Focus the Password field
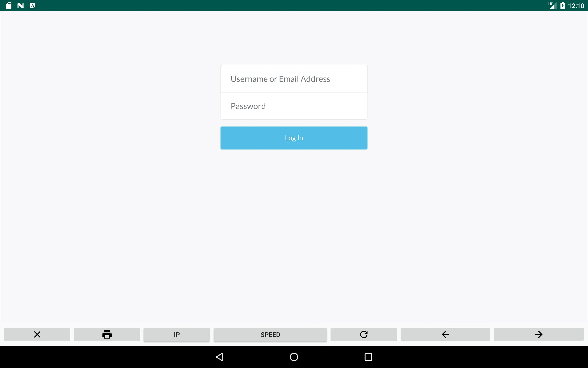The image size is (588, 368). click(294, 106)
